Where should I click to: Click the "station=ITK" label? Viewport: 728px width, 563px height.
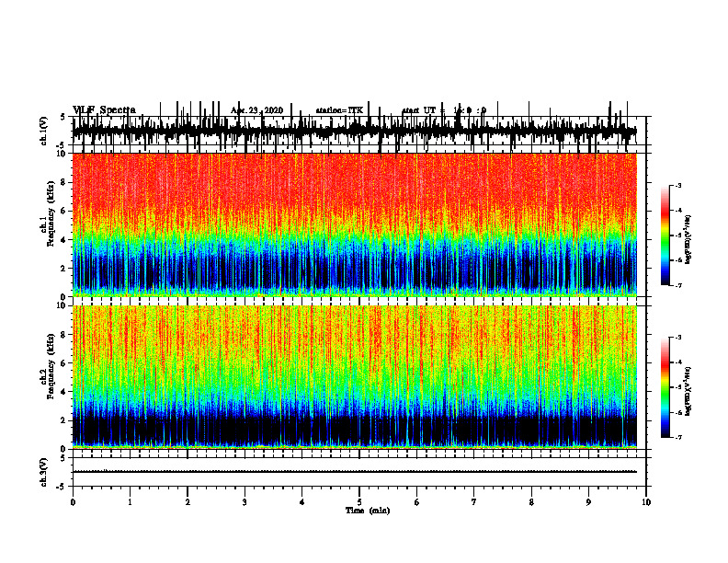(x=339, y=110)
